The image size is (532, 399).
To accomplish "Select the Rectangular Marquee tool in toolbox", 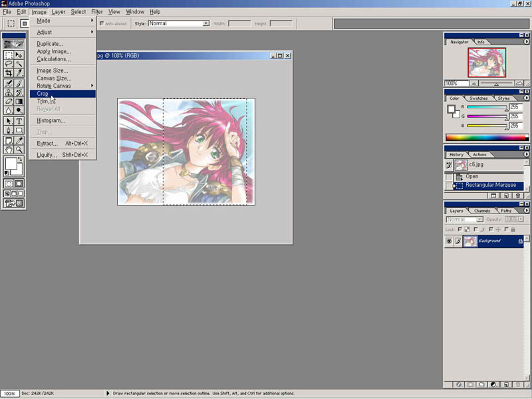I will [x=9, y=55].
